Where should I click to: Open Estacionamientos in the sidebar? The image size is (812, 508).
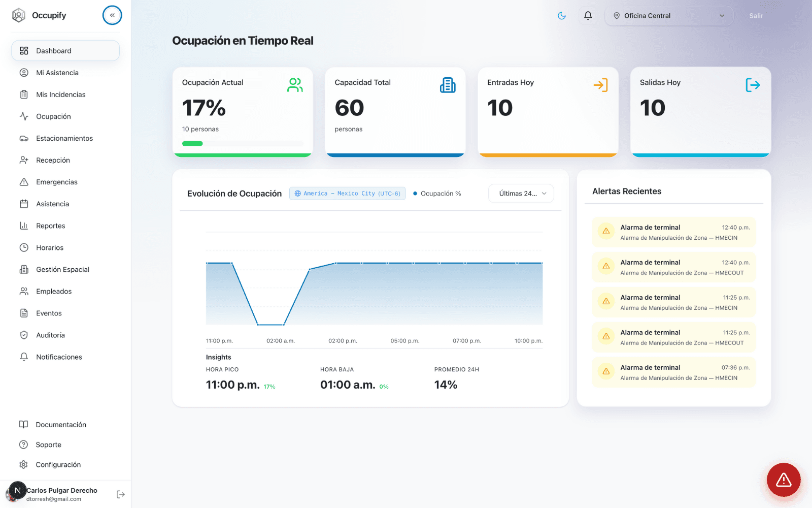(64, 138)
